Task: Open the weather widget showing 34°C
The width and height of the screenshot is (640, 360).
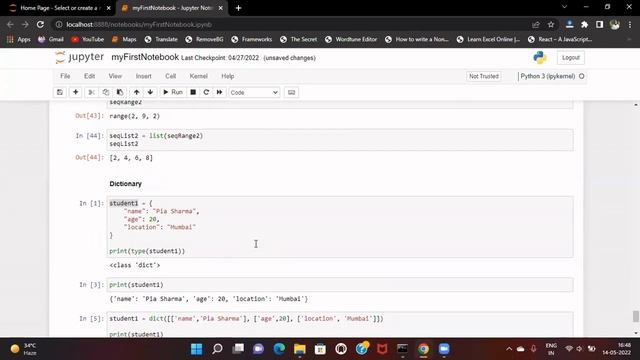Action: coord(24,349)
